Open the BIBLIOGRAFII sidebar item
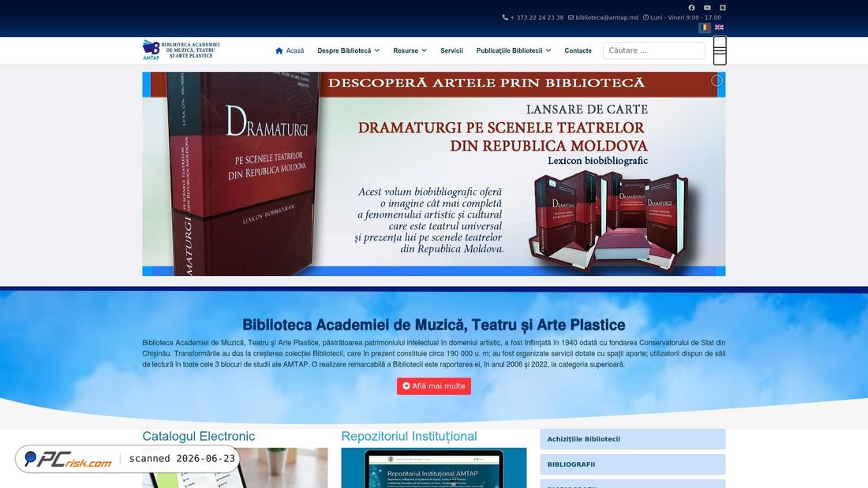868x488 pixels. coord(633,464)
